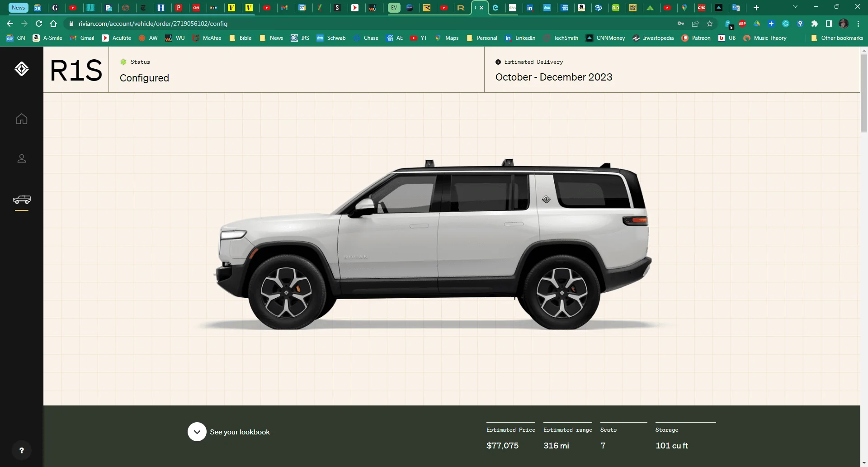Viewport: 868px width, 467px height.
Task: Click the Storage value 101 cu ft
Action: click(x=672, y=446)
